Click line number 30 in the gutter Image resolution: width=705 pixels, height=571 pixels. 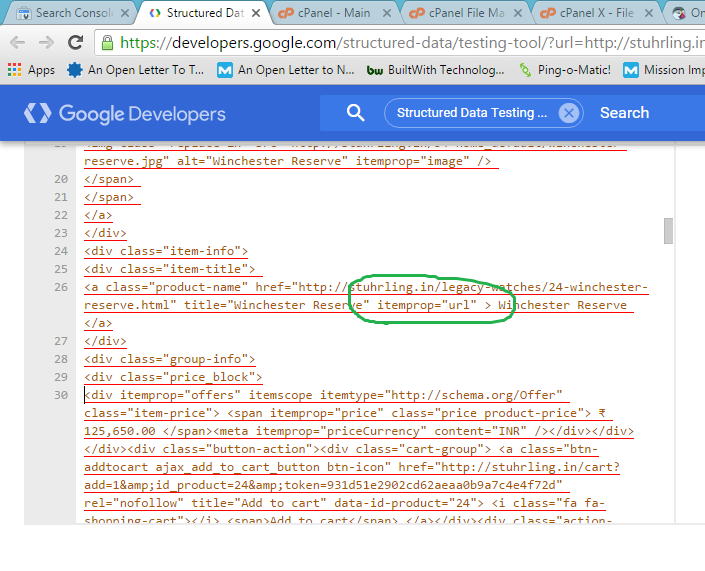click(61, 395)
